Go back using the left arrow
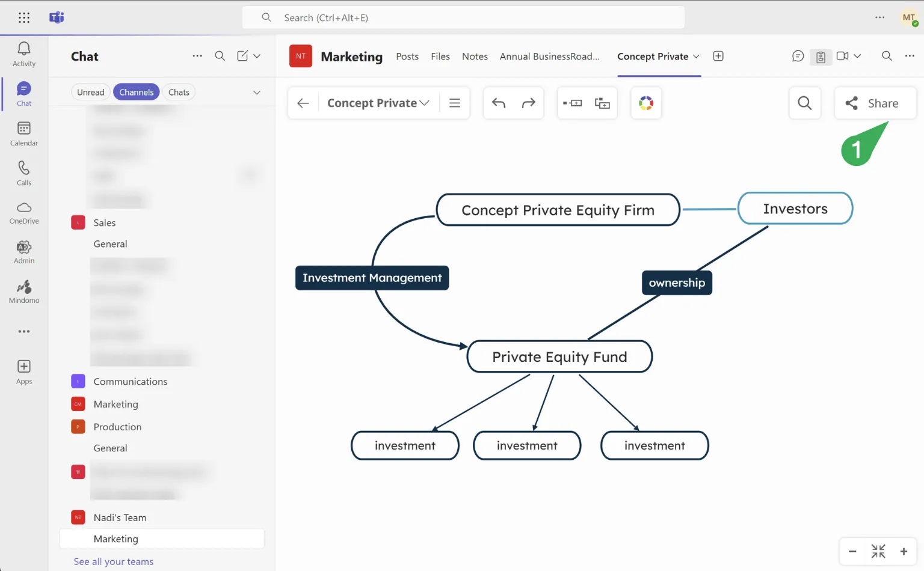The width and height of the screenshot is (924, 571). (x=303, y=103)
